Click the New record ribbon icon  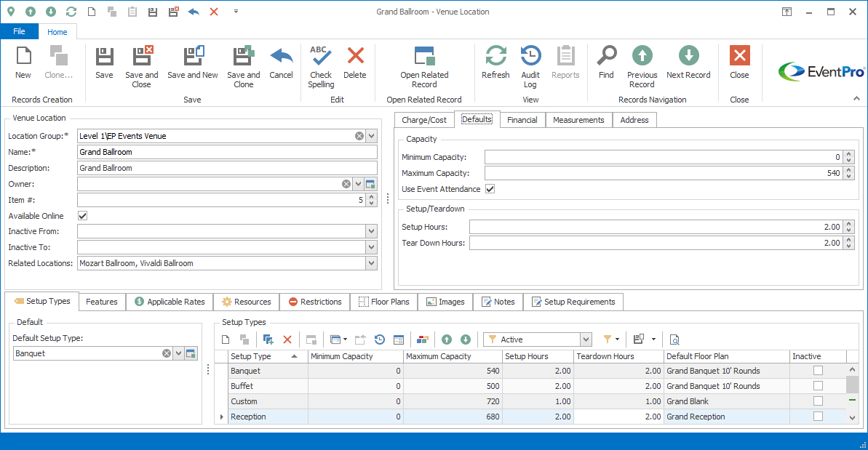23,56
